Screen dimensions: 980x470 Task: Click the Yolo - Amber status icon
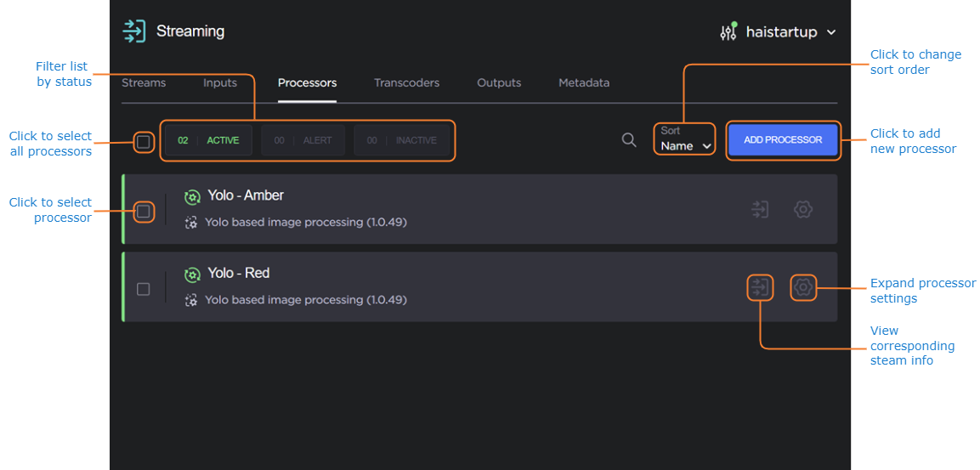pyautogui.click(x=193, y=196)
